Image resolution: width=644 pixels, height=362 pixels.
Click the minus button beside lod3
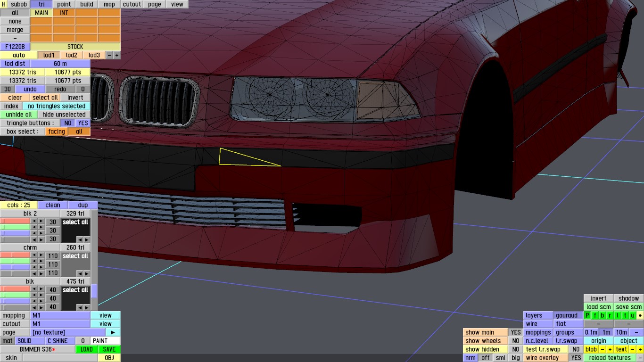point(109,55)
